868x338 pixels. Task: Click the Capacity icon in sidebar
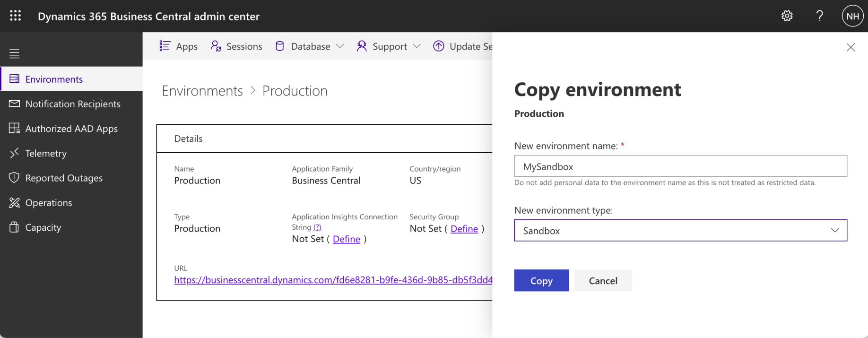(x=15, y=227)
